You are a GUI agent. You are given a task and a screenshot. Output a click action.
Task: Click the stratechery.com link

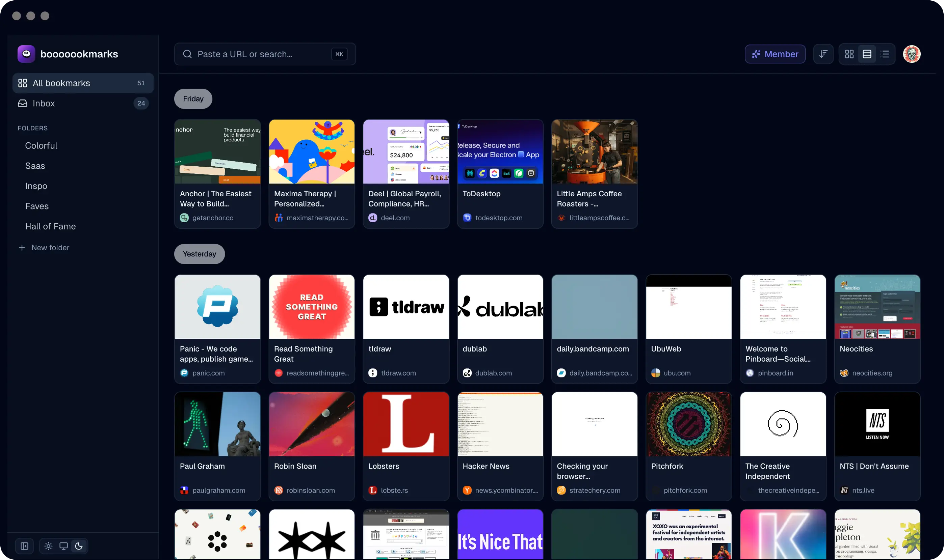(x=595, y=490)
